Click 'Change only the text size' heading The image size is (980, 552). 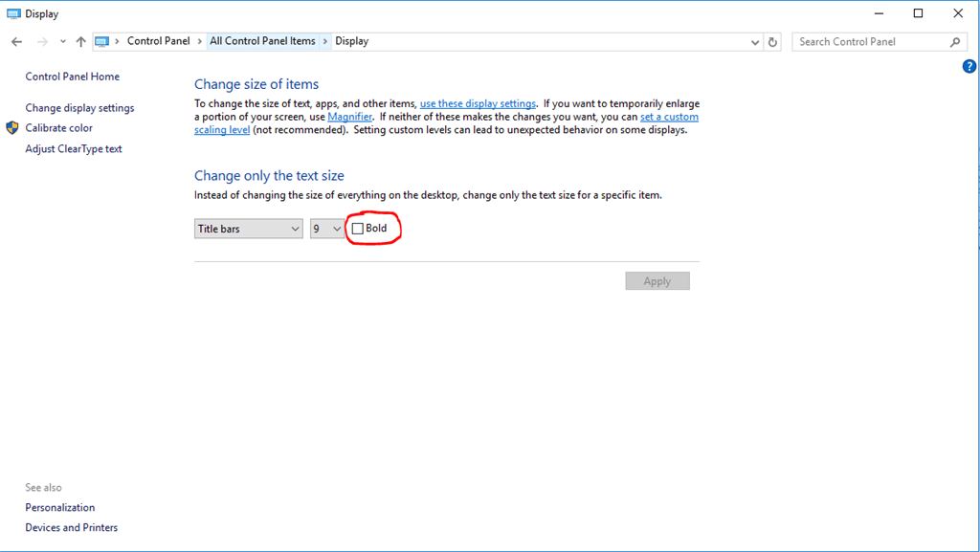(x=269, y=176)
